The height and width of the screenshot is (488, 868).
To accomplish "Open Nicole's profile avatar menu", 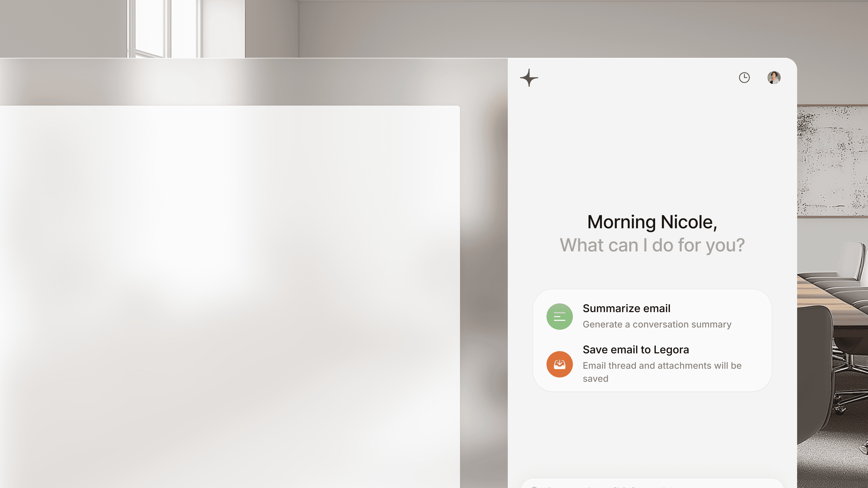I will 774,78.
